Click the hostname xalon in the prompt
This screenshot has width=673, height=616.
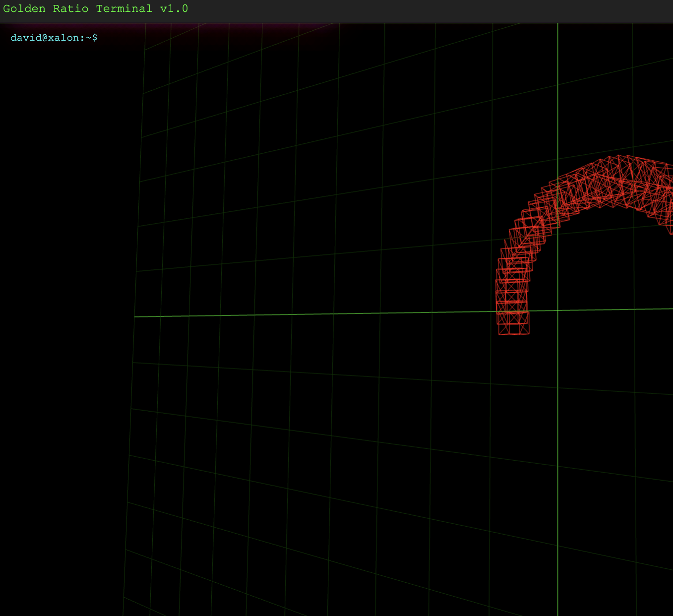click(x=63, y=38)
